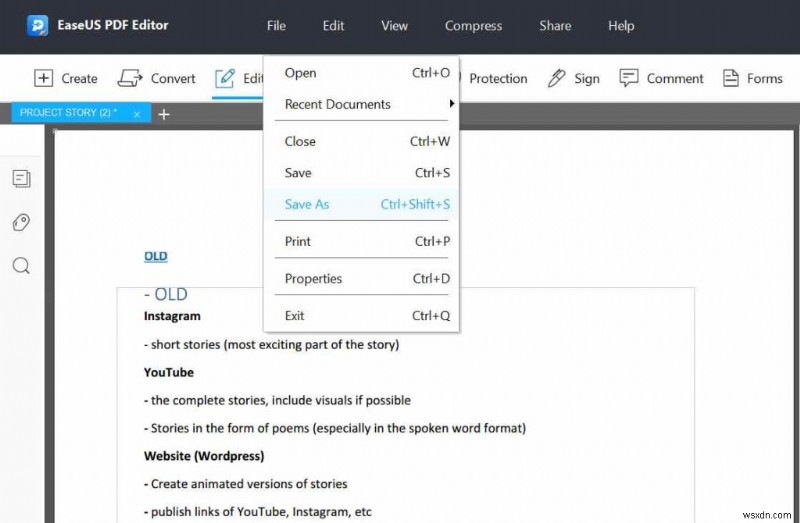Open the Share menu

[555, 26]
